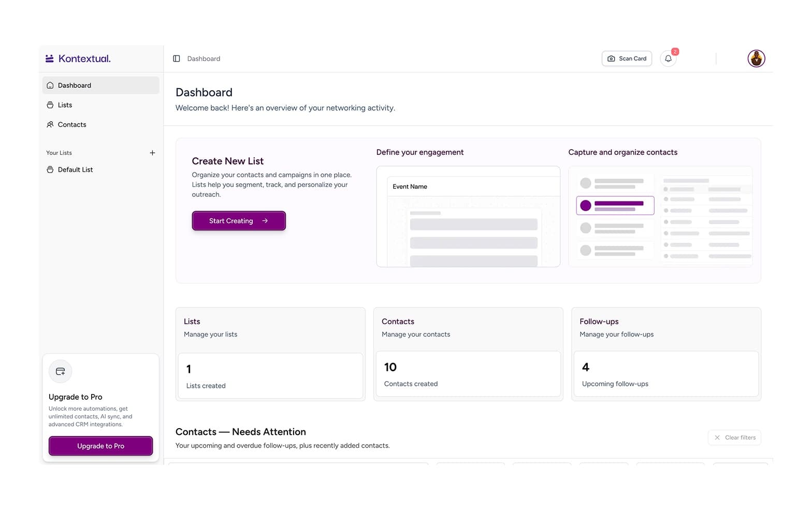812x510 pixels.
Task: Click the 'Welcome back!' overview subtitle
Action: (285, 108)
